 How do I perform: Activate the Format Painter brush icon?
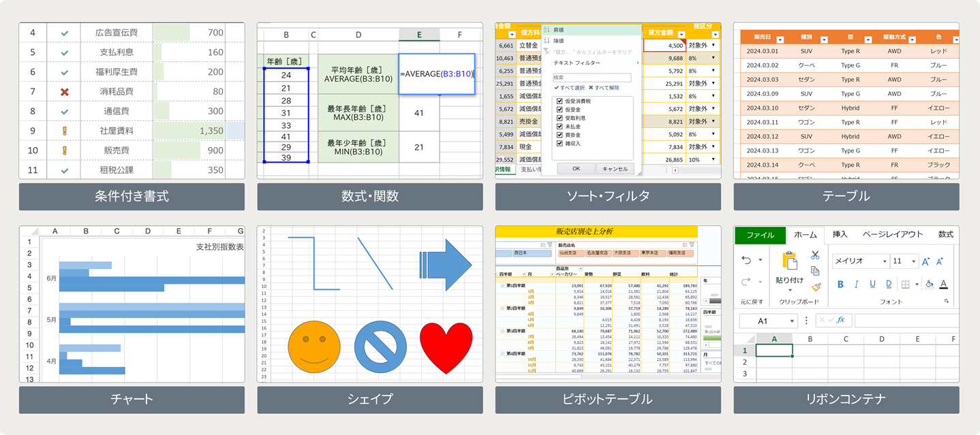[x=816, y=286]
